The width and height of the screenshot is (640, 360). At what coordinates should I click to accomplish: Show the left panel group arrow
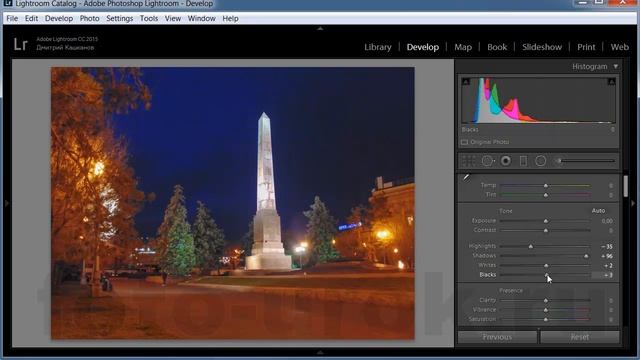coord(6,203)
